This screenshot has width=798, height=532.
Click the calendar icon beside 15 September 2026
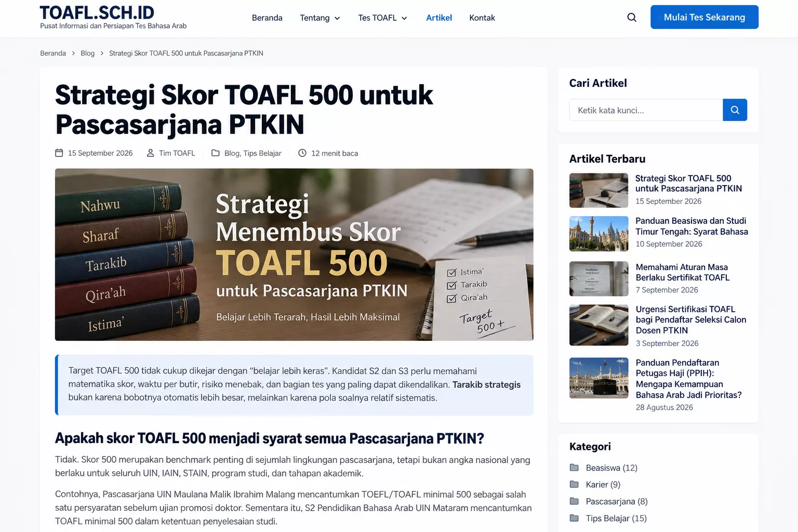[59, 153]
